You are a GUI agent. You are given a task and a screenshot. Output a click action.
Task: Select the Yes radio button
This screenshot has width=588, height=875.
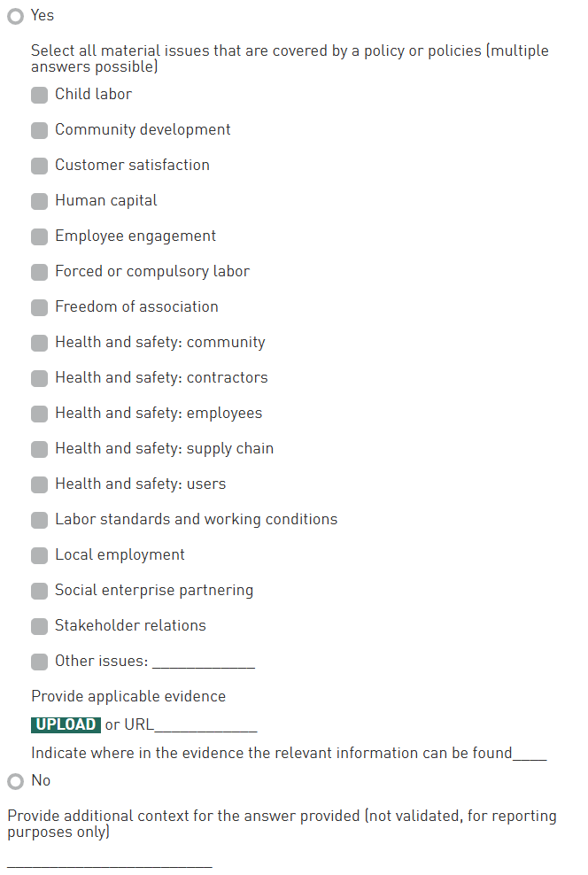(x=15, y=16)
